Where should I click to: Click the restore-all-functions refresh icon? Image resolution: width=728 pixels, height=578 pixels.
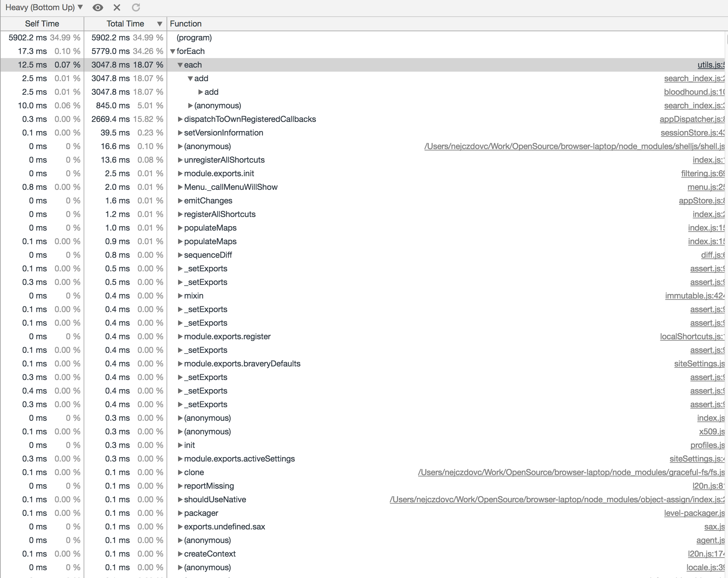136,7
